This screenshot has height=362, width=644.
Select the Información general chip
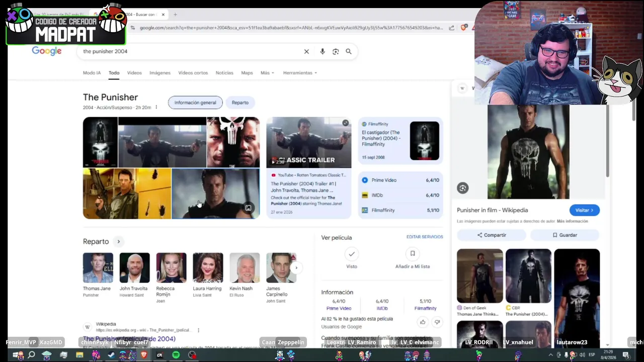coord(195,103)
